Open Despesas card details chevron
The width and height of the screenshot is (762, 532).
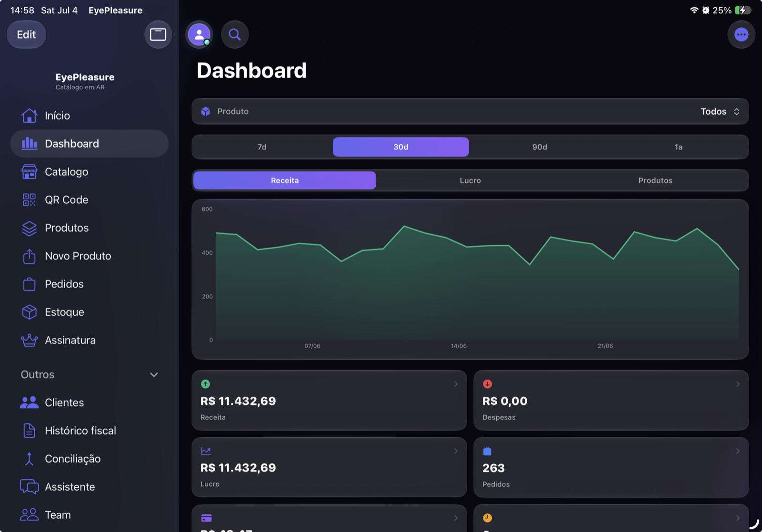click(x=738, y=384)
